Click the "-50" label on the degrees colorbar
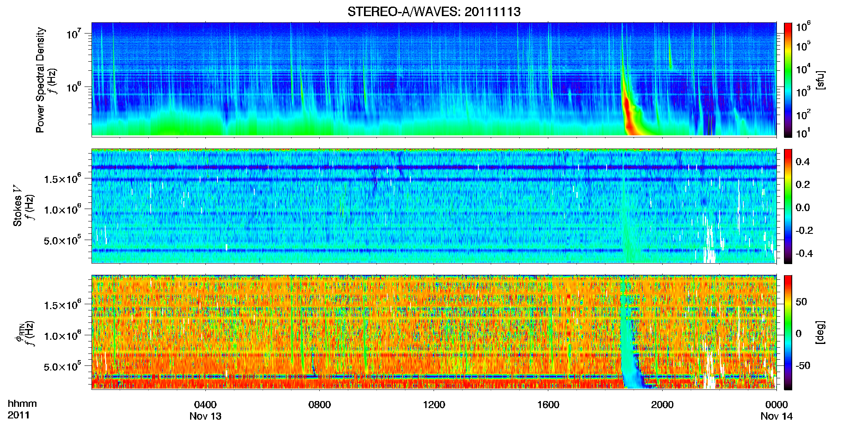 click(x=803, y=365)
